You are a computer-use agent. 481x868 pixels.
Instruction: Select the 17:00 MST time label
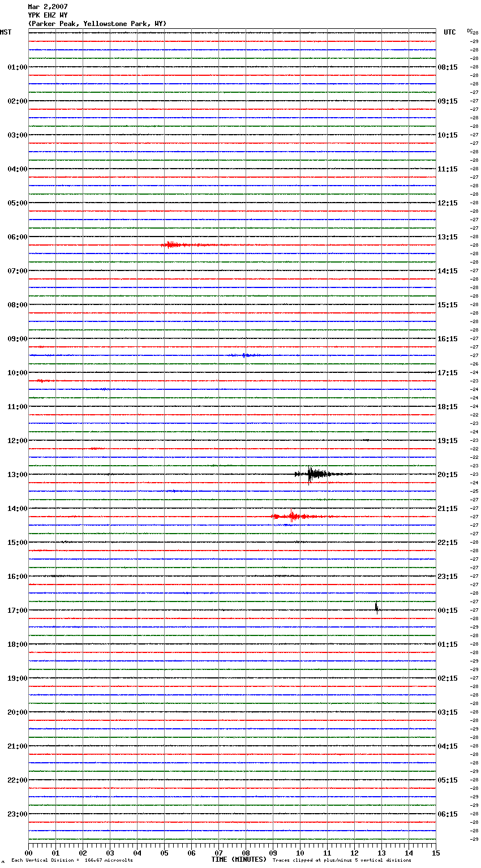18,611
